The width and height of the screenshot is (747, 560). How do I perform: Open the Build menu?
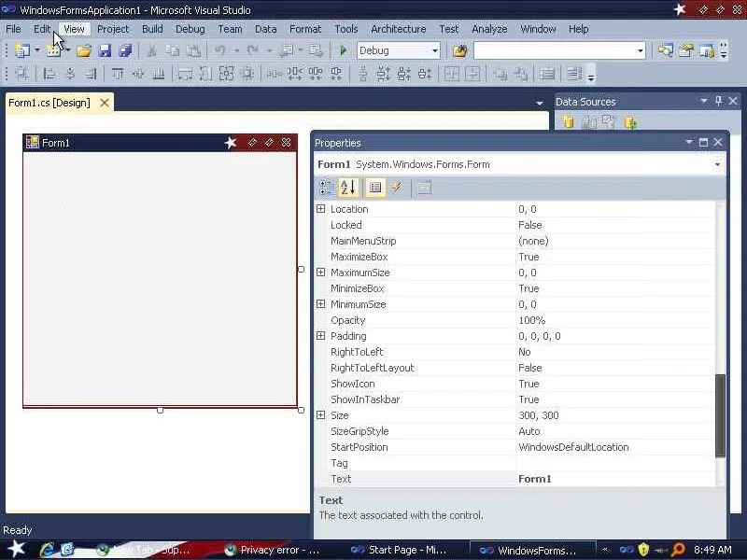[152, 29]
